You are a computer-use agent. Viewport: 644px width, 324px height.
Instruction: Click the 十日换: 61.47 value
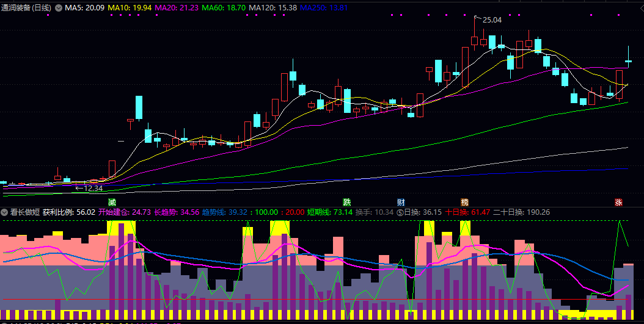point(467,212)
